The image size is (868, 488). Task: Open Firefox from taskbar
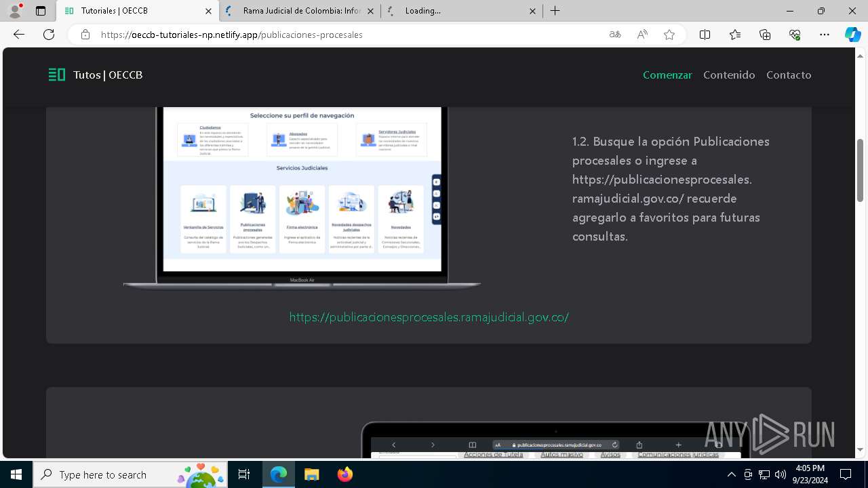point(344,475)
